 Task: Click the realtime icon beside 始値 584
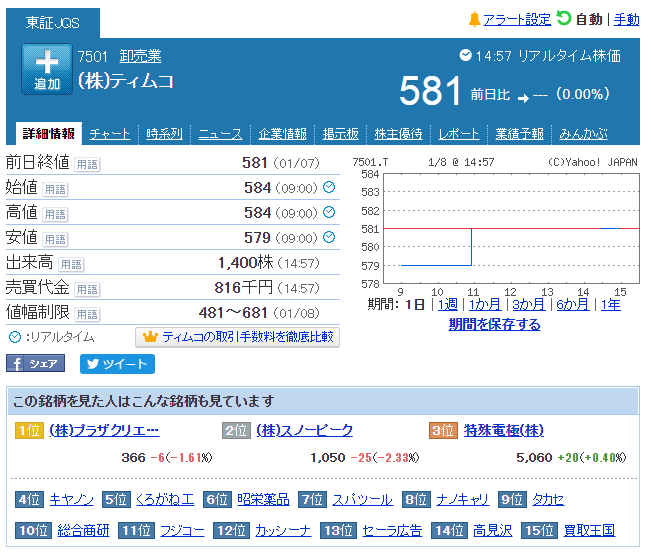coord(329,187)
